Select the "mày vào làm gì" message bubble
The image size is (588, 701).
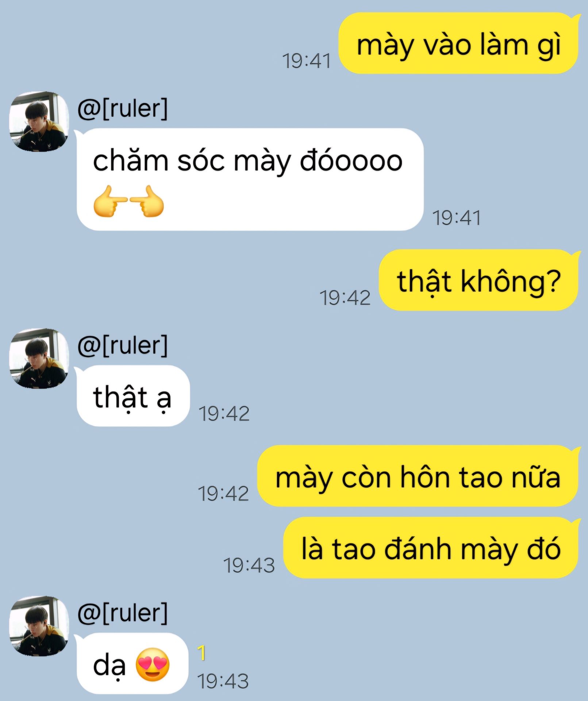(x=459, y=43)
